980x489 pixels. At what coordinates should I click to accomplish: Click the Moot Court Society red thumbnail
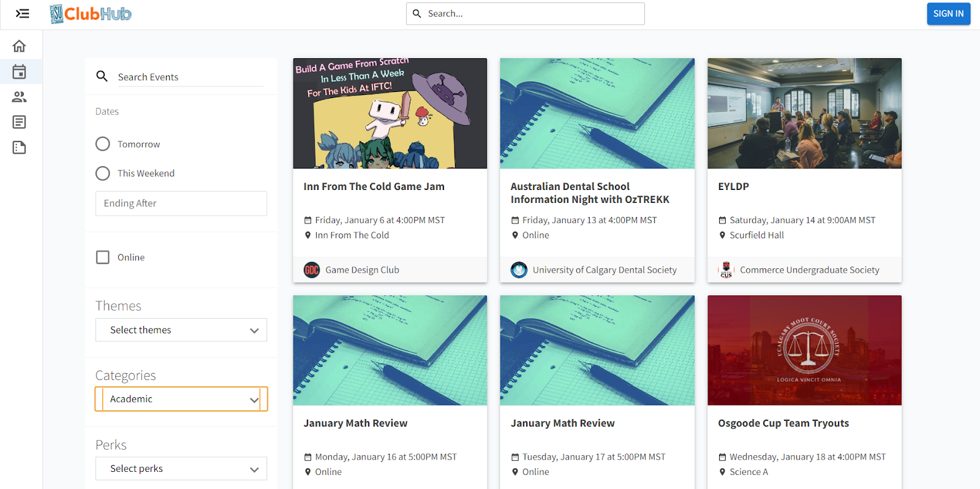pos(804,351)
